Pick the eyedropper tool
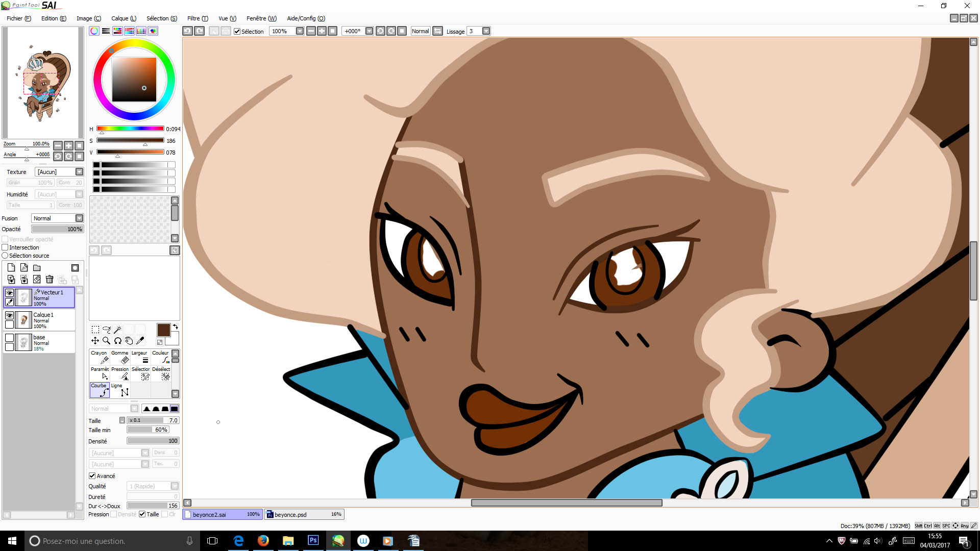The width and height of the screenshot is (980, 551). pos(140,341)
